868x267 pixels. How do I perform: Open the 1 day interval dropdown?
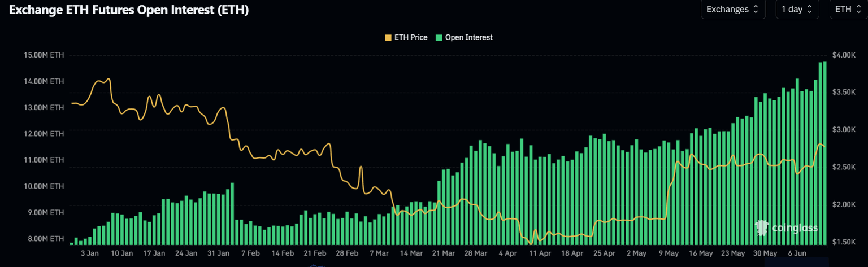click(797, 10)
